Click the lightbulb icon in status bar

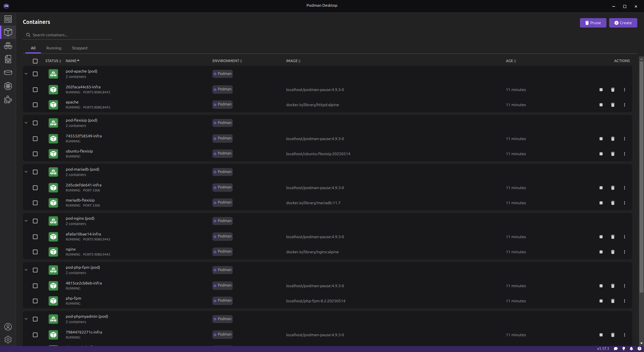pos(624,349)
